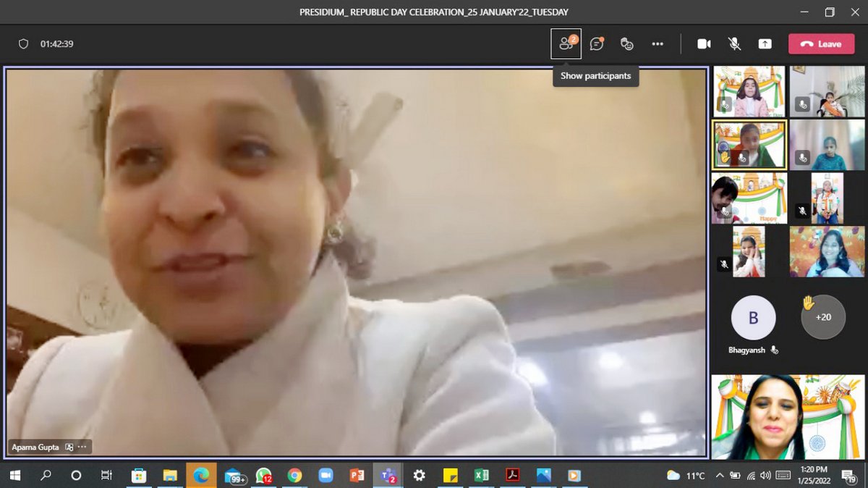Expand hidden system tray icons chevron
This screenshot has width=868, height=488.
click(x=720, y=476)
